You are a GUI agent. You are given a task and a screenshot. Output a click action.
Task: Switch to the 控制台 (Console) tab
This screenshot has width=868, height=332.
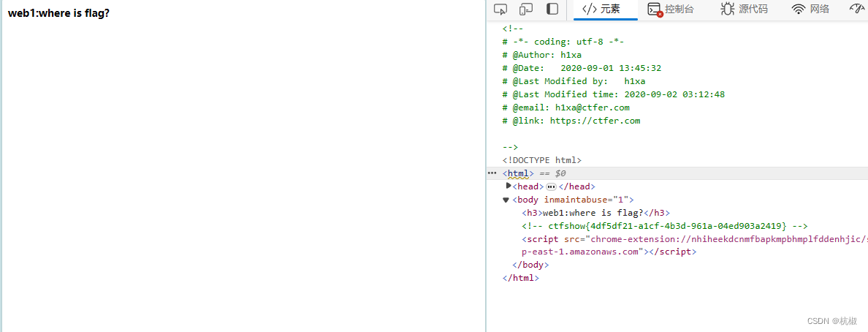[x=671, y=9]
